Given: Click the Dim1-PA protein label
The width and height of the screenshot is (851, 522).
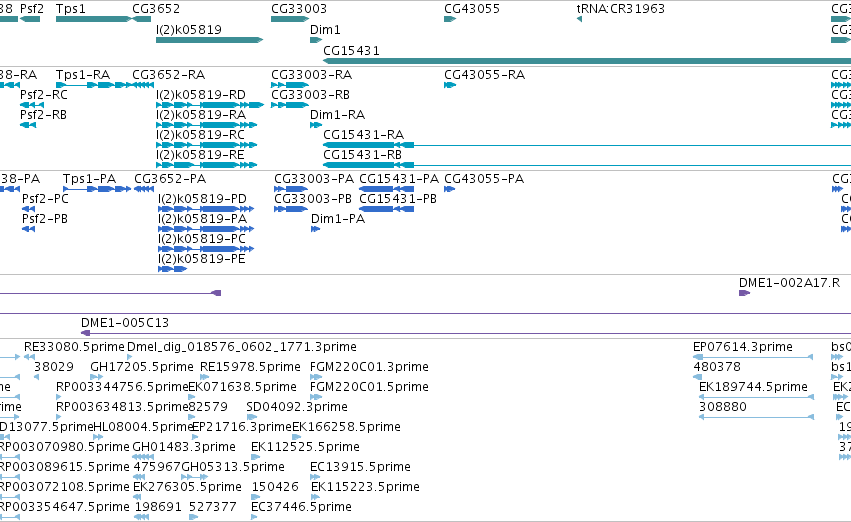Looking at the screenshot, I should (x=338, y=219).
